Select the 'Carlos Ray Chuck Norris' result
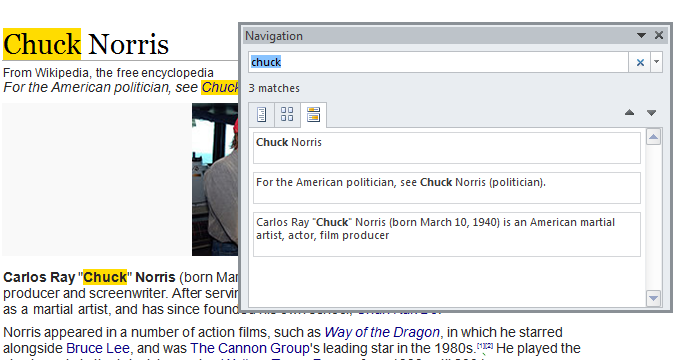Screen dimensions: 679x360 446,234
